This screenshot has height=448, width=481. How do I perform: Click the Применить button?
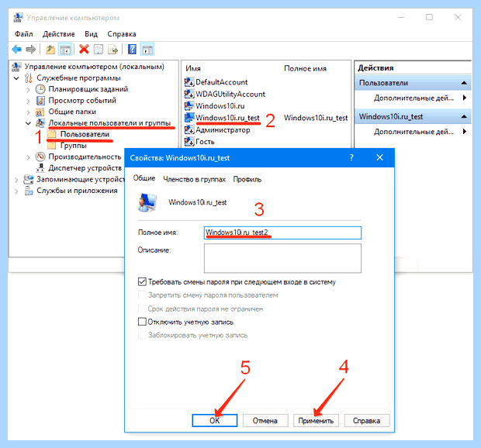pos(316,420)
